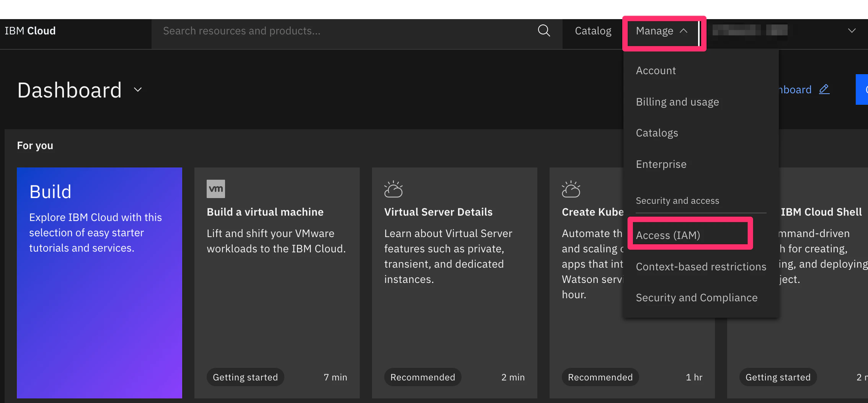Viewport: 868px width, 403px height.
Task: Click the 2 min duration on Virtual Server card
Action: 513,377
